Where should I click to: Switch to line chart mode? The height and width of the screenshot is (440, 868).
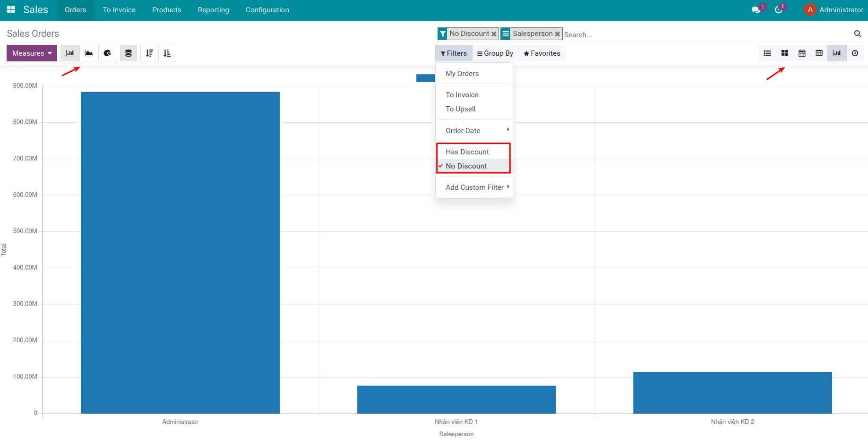point(89,53)
